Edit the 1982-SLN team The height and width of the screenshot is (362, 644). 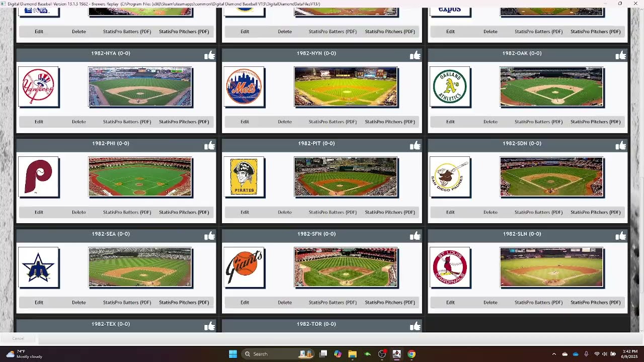tap(450, 302)
